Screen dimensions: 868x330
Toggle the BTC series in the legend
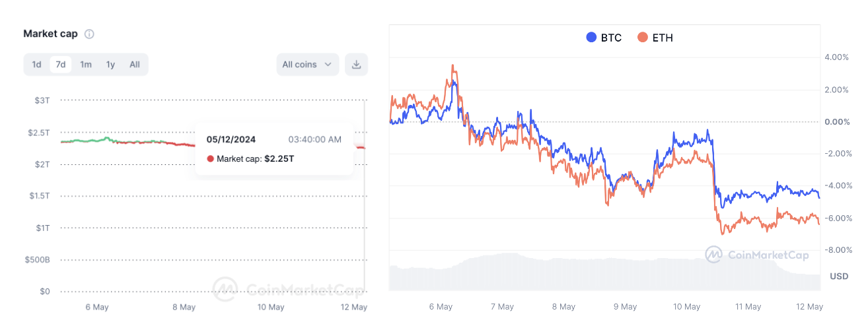point(604,38)
